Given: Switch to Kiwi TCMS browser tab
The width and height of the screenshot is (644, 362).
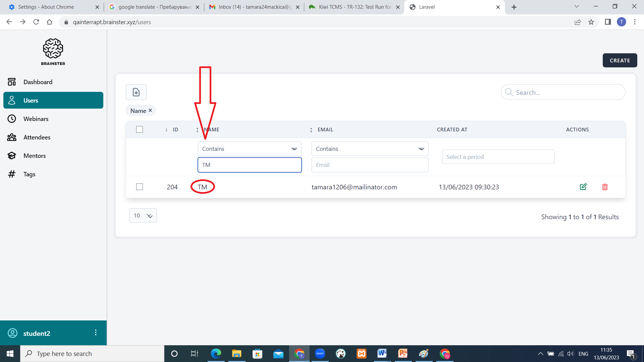Looking at the screenshot, I should point(354,7).
